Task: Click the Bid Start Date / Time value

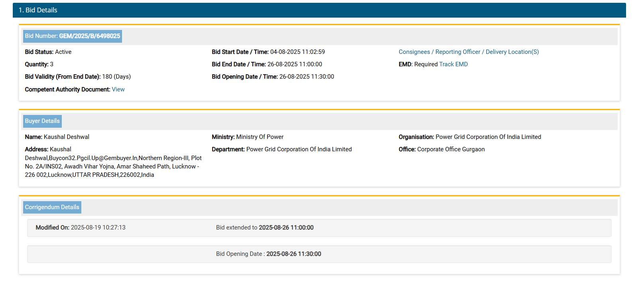Action: pos(297,52)
